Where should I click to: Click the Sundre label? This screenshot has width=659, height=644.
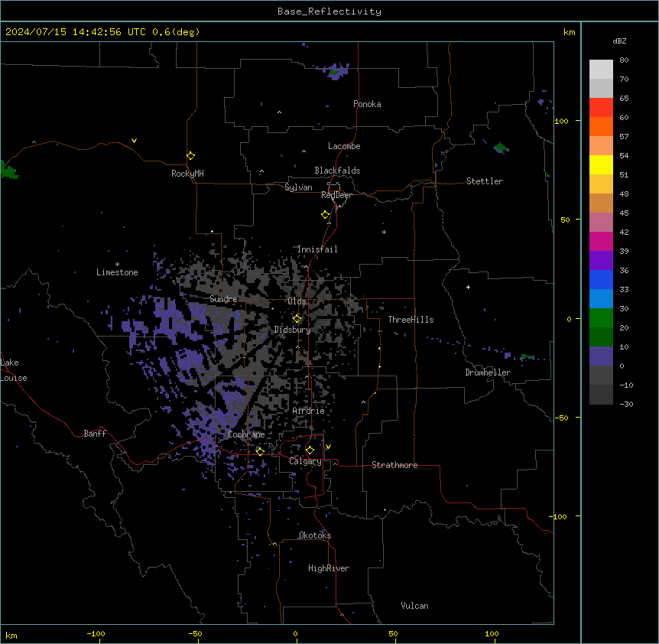(x=223, y=299)
